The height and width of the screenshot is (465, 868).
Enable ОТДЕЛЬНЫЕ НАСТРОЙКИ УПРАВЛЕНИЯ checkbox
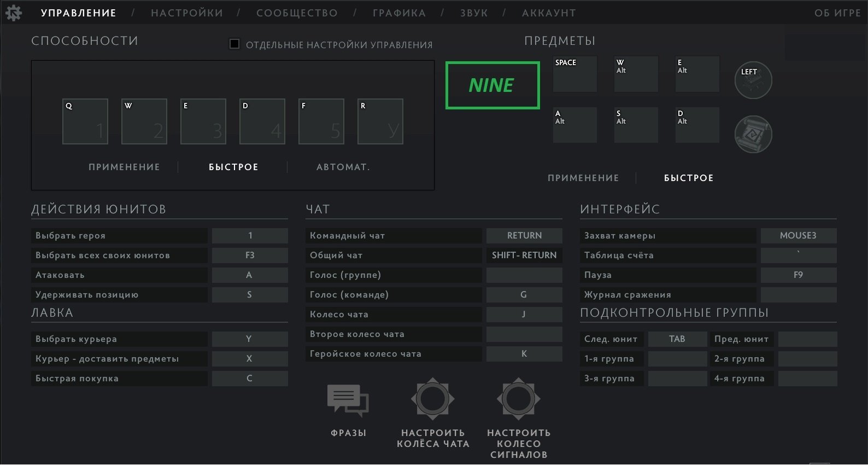(x=234, y=44)
